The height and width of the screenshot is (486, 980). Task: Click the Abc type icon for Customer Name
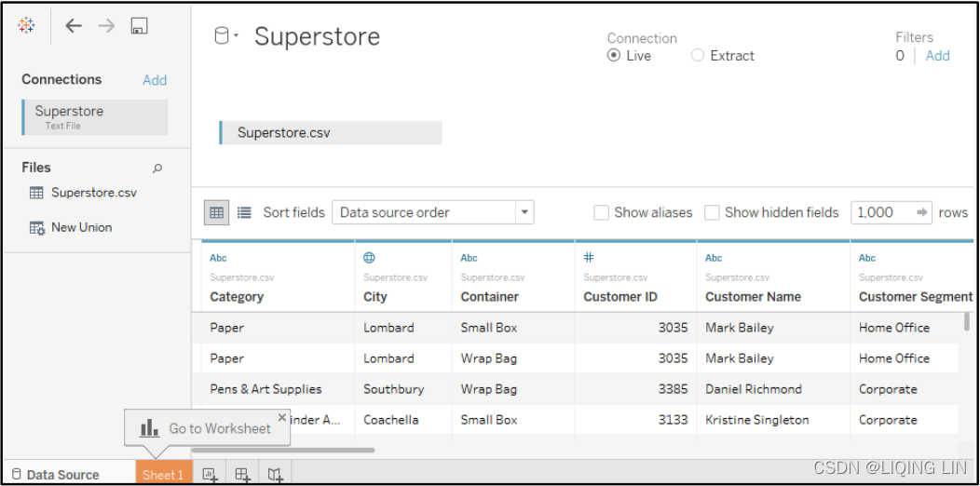714,257
